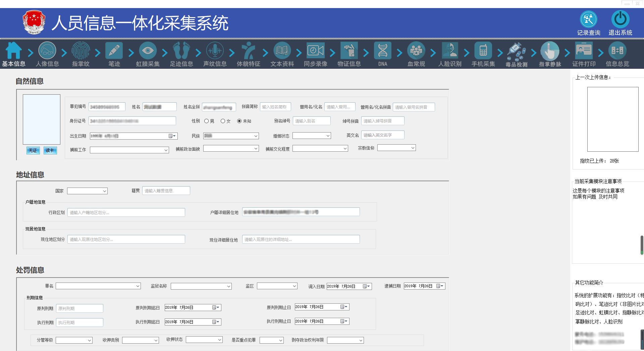
Task: Select the 声纹信息 voiceprint step
Action: point(215,54)
